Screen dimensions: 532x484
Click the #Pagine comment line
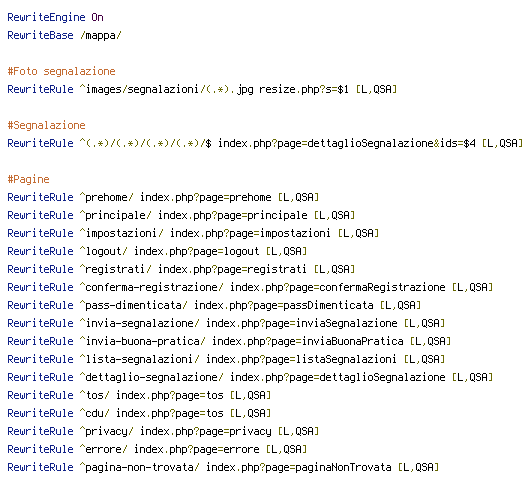[x=28, y=179]
